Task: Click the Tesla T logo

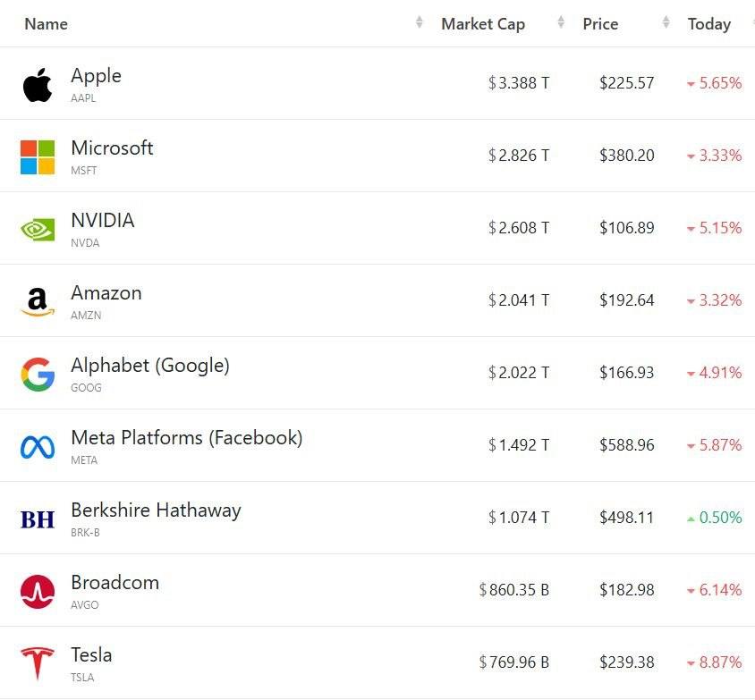Action: (38, 663)
